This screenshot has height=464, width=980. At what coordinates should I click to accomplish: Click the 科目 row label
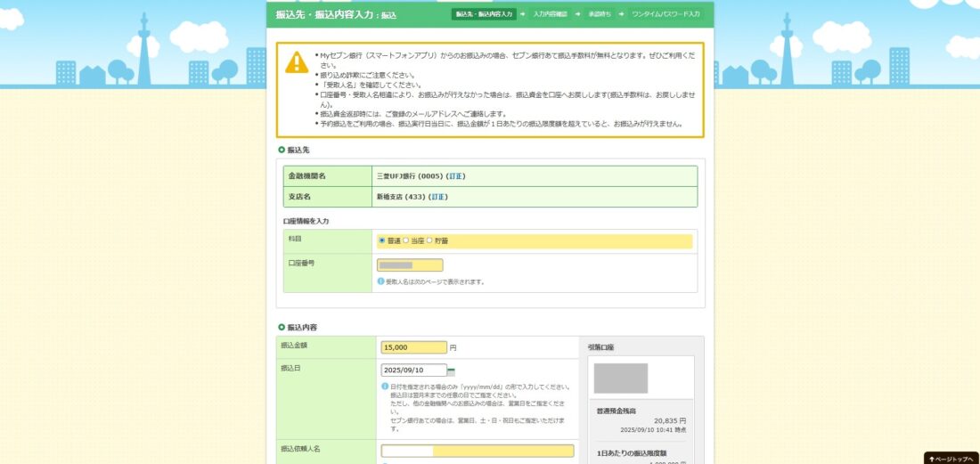[x=294, y=239]
